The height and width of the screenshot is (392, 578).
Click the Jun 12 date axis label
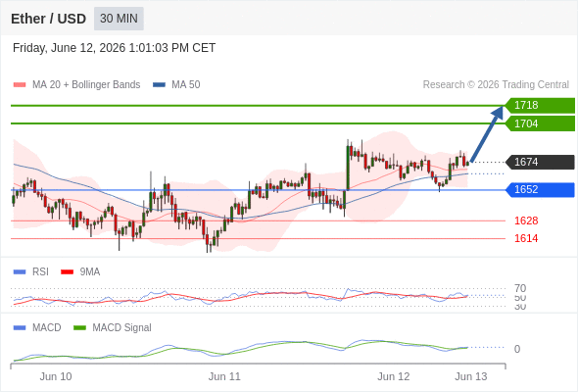(393, 376)
